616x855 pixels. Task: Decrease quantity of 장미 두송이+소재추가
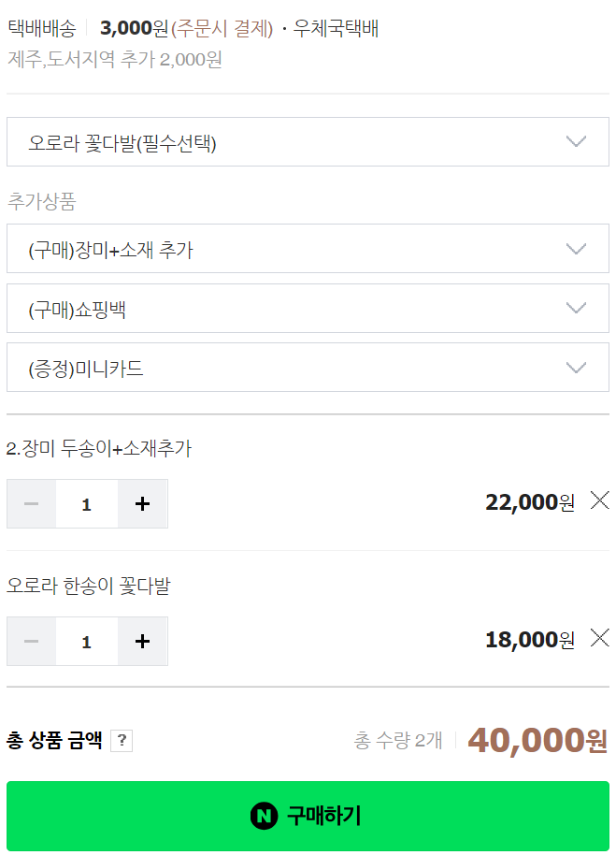32,504
